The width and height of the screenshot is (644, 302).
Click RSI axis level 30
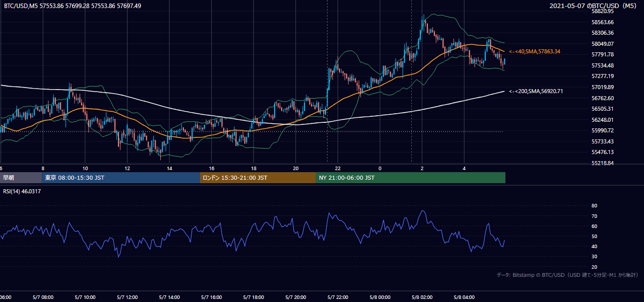[x=594, y=257]
